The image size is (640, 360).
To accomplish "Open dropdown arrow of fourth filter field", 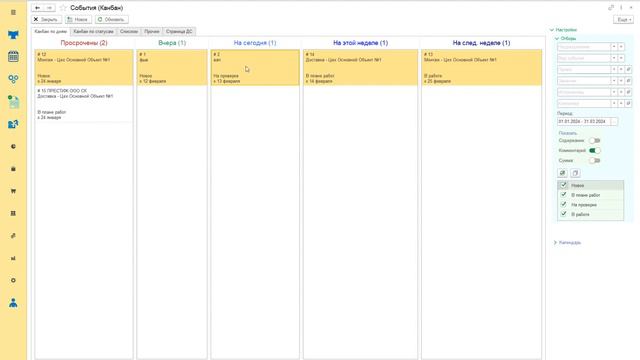I will (613, 81).
